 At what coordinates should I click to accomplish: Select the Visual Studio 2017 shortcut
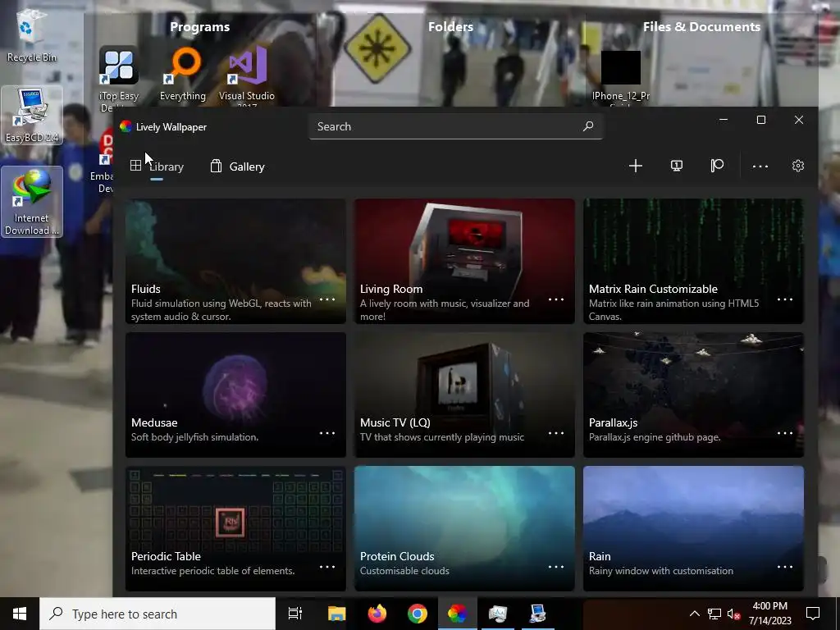(246, 76)
